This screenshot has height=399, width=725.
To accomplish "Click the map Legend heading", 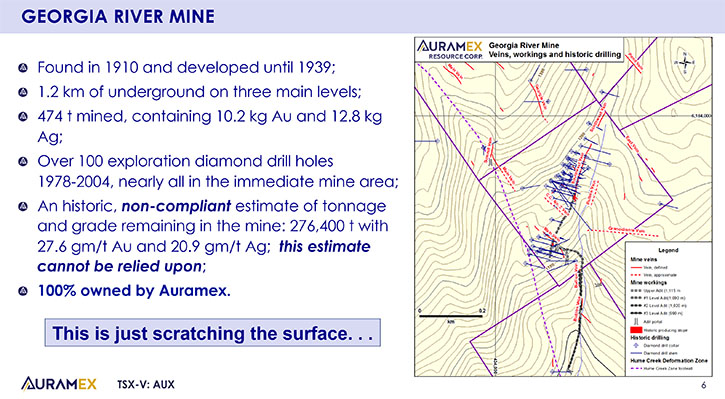I will pos(668,250).
